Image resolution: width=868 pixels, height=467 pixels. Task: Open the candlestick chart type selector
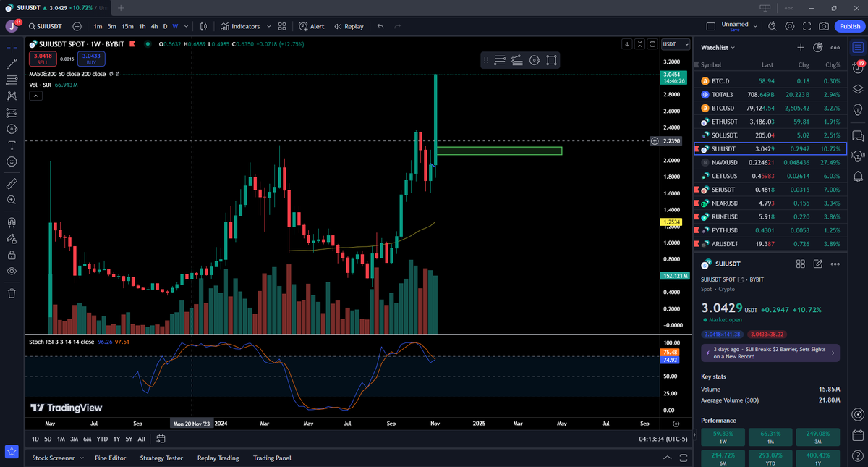204,26
